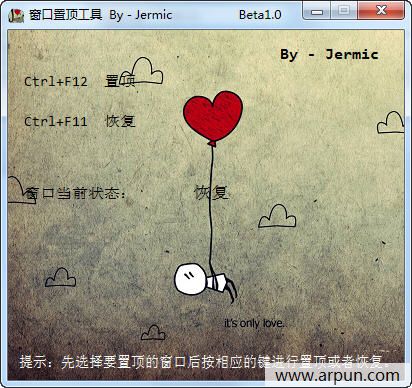Click the Ctrl+F11 hotkey label
Screen dimensions: 412x388
click(x=56, y=121)
